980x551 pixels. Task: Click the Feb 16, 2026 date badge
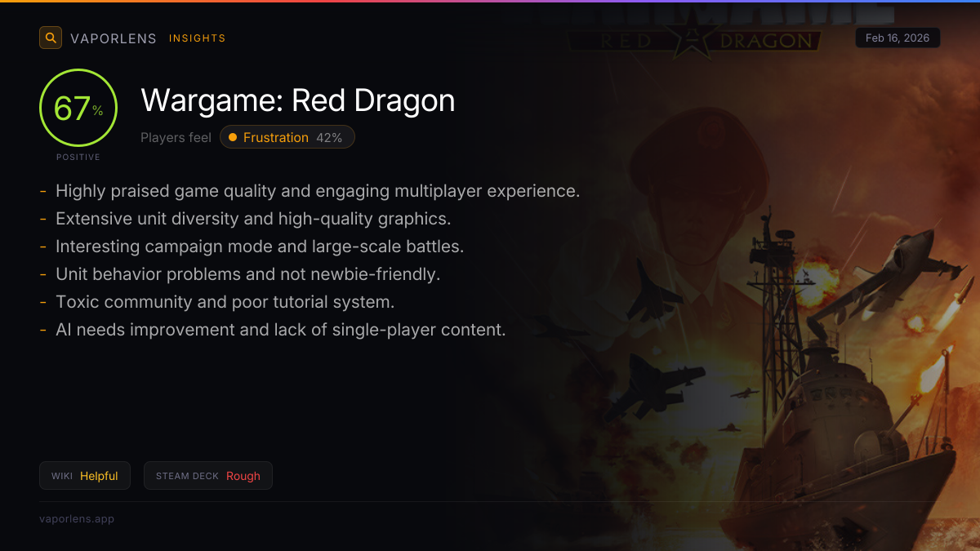click(898, 38)
